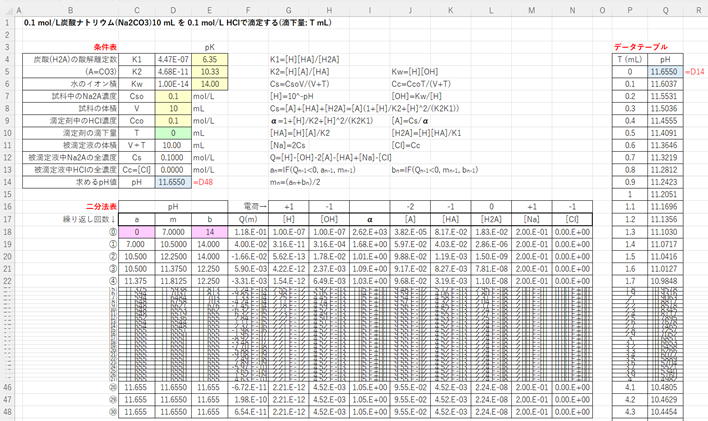
Task: Click the formula K2=[H][A]/[HA]
Action: tap(299, 72)
